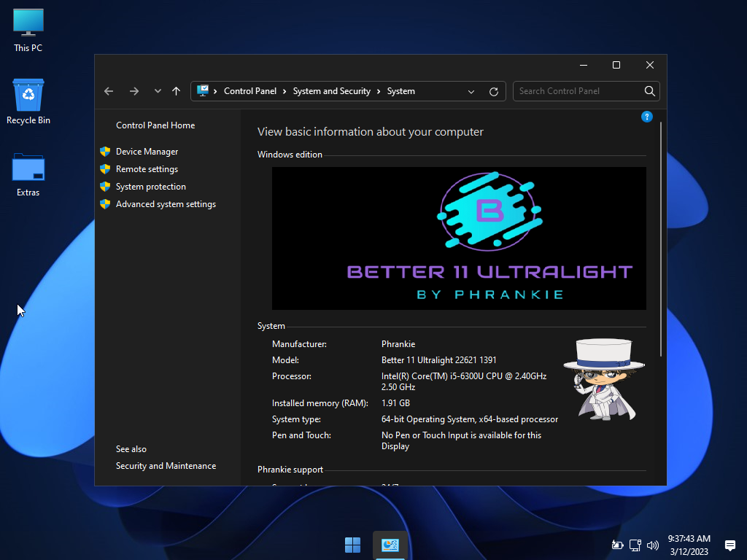
Task: Open the Recycle Bin desktop icon
Action: pyautogui.click(x=28, y=101)
